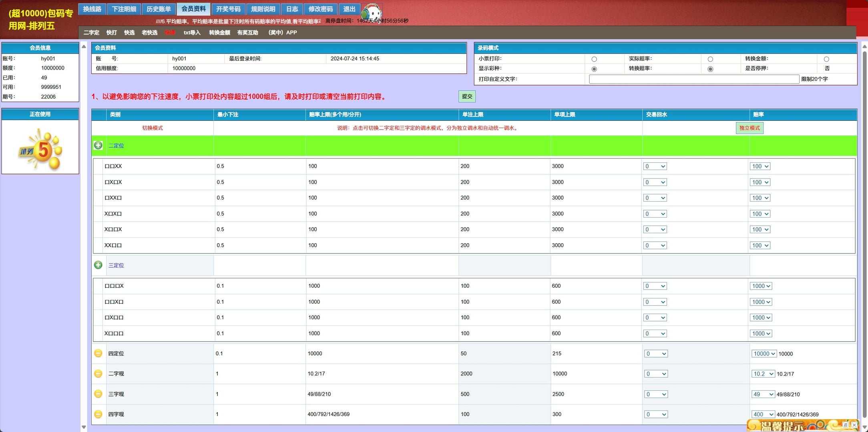Click the 四字现 yellow minus icon
The height and width of the screenshot is (432, 868).
pos(98,414)
